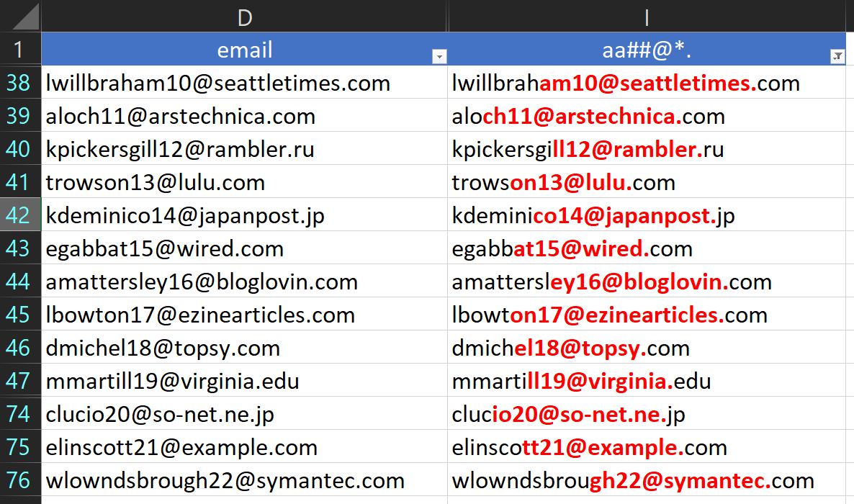Select wlowndsbrough22@symantec.com cell in column I
Screen dimensions: 854x504
point(633,480)
